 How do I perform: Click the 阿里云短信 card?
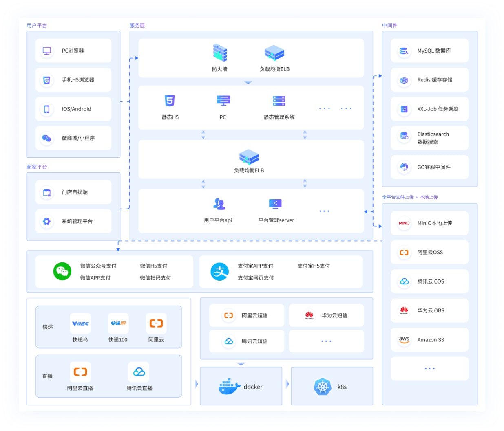247,315
